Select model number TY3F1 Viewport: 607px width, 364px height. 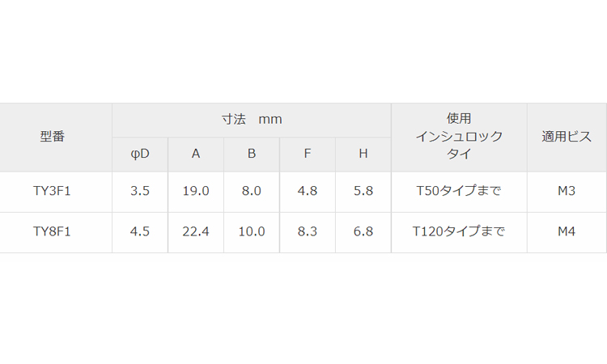coord(53,191)
